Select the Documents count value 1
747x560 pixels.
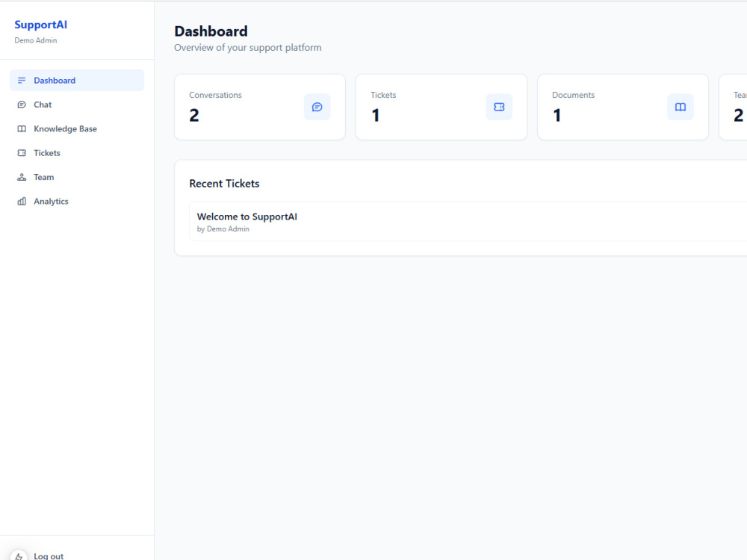[x=557, y=115]
